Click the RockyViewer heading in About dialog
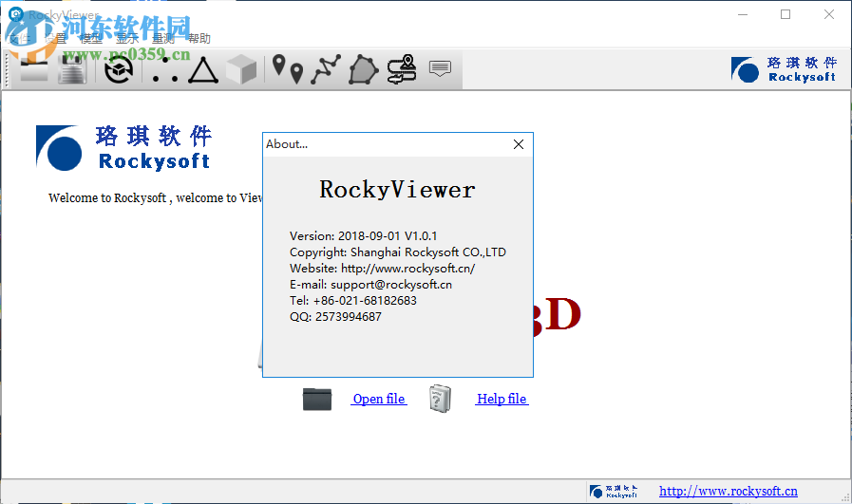Image resolution: width=852 pixels, height=504 pixels. (x=397, y=190)
